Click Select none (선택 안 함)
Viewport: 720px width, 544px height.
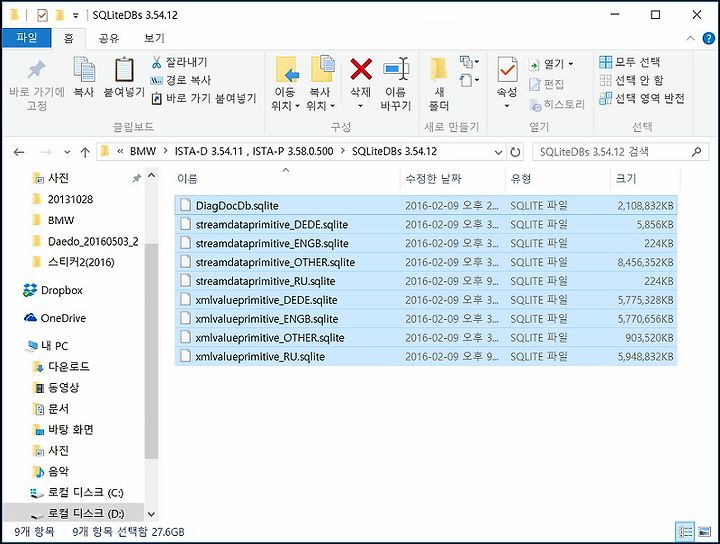pos(632,80)
